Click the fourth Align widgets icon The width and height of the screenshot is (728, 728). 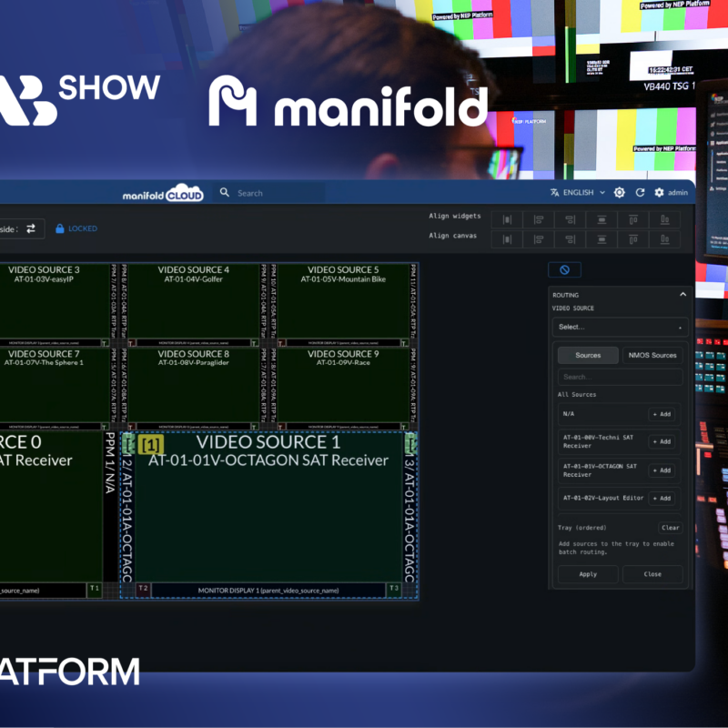[602, 219]
